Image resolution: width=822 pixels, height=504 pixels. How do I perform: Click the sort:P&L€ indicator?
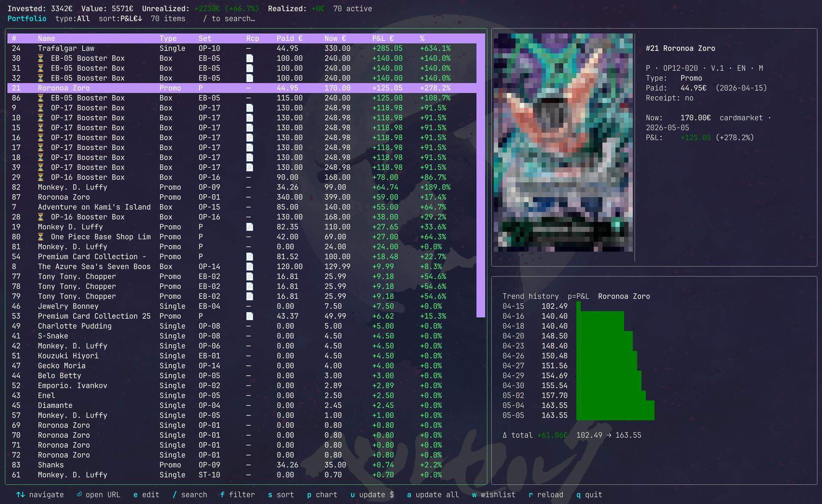pos(120,19)
